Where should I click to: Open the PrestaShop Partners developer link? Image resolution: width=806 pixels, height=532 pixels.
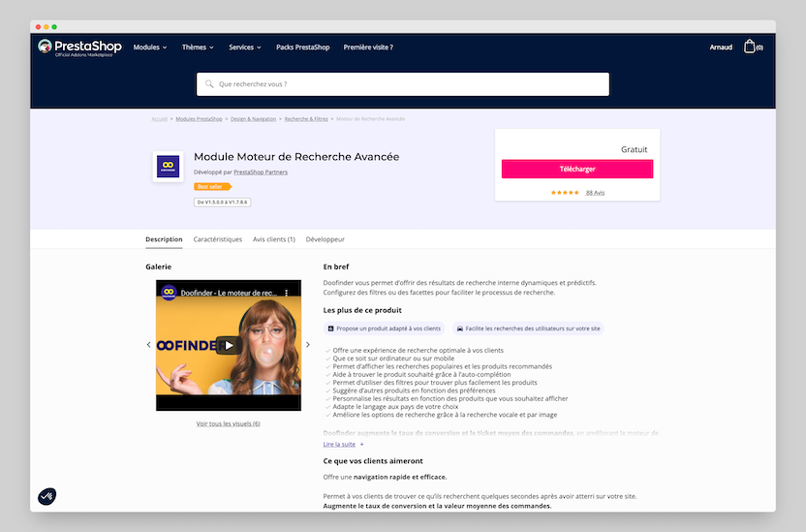click(261, 172)
